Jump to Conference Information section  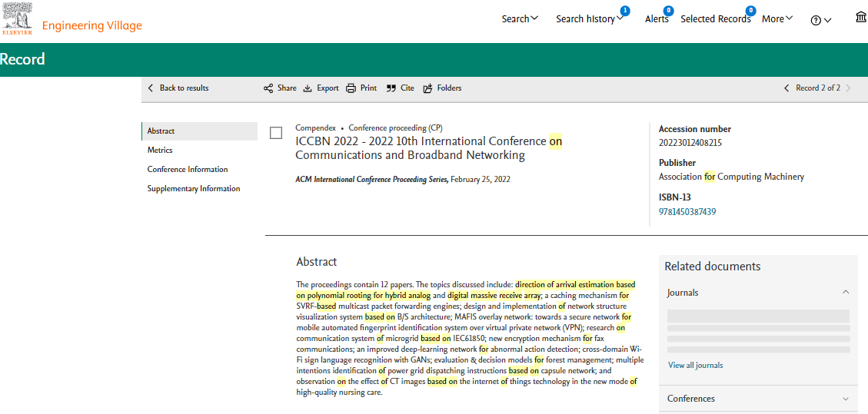(x=188, y=169)
